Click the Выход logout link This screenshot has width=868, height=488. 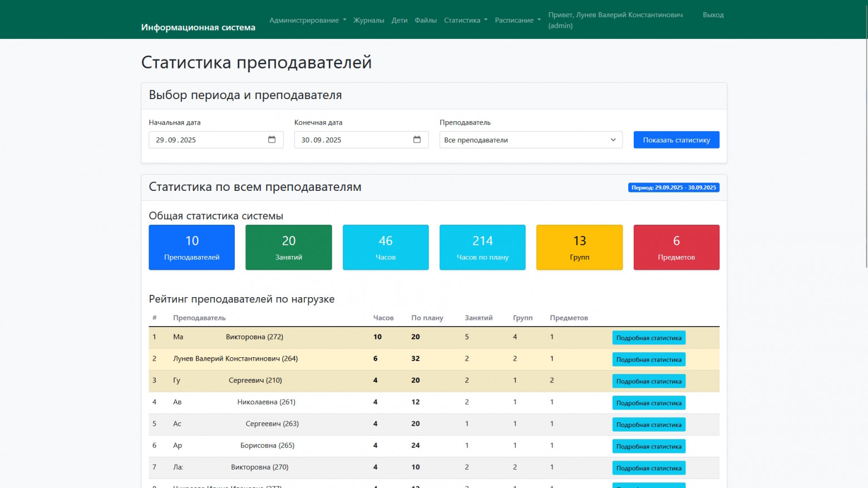713,14
